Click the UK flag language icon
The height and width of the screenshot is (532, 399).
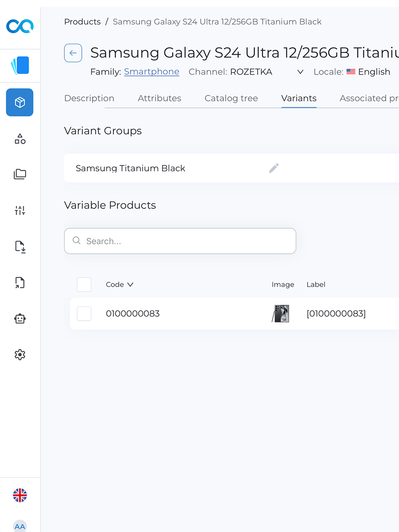[x=20, y=495]
